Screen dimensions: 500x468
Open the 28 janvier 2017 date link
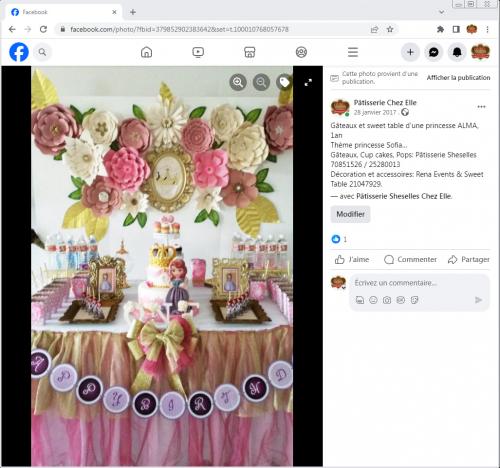(375, 112)
